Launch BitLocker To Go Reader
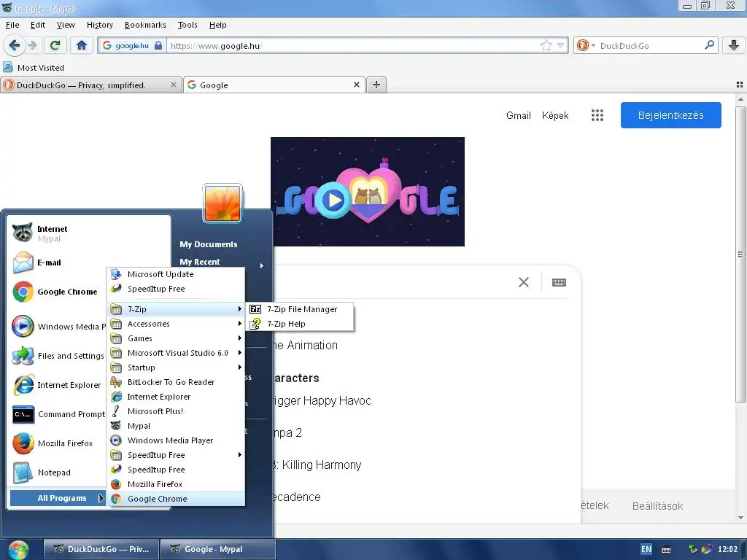747x560 pixels. pos(176,382)
